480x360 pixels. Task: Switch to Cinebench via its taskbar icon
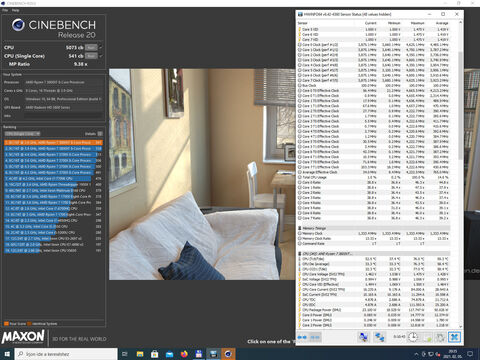click(228, 354)
